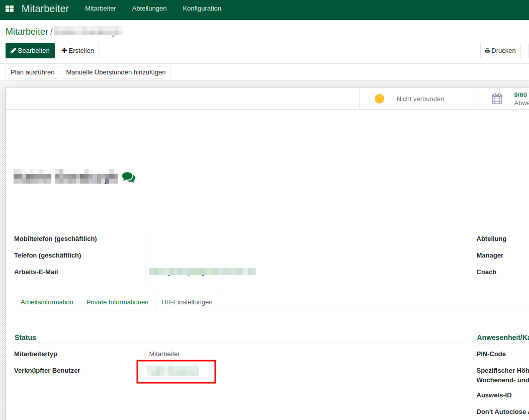The image size is (529, 420).
Task: Click the Mitarbeitertyp label
Action: (x=36, y=354)
